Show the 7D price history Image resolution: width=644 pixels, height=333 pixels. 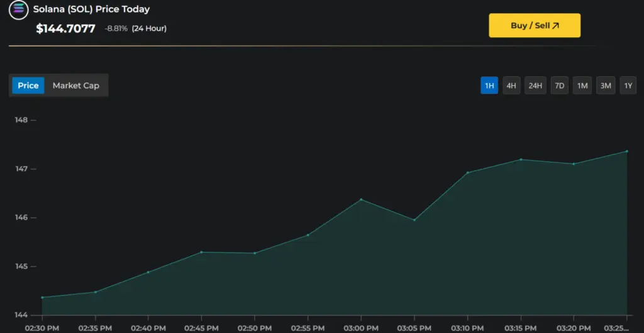click(559, 86)
